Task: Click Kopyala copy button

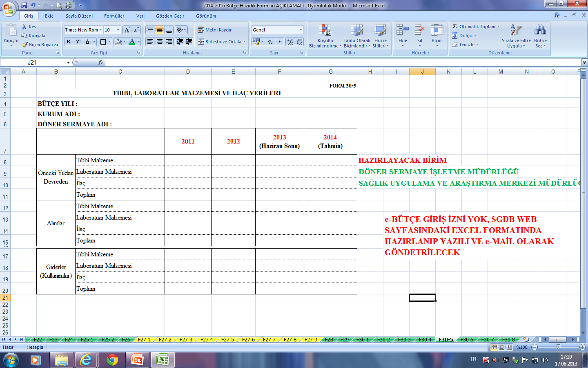Action: 33,36
